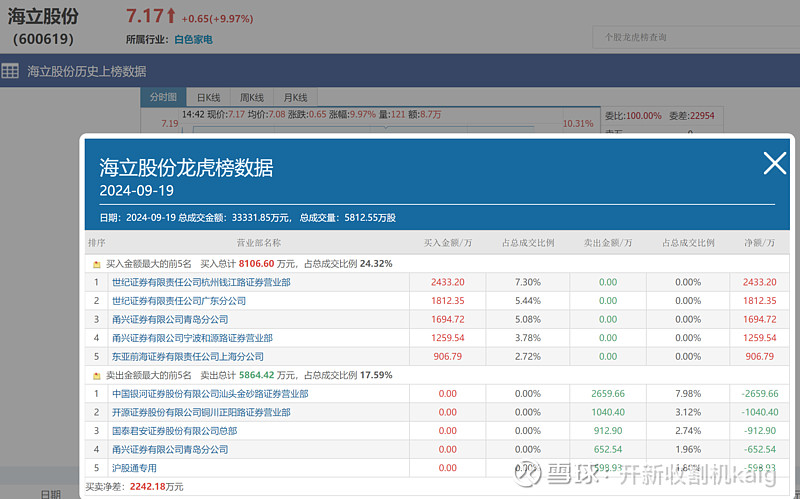The height and width of the screenshot is (499, 800).
Task: Click the 买入金额/万 column header
Action: pos(447,243)
